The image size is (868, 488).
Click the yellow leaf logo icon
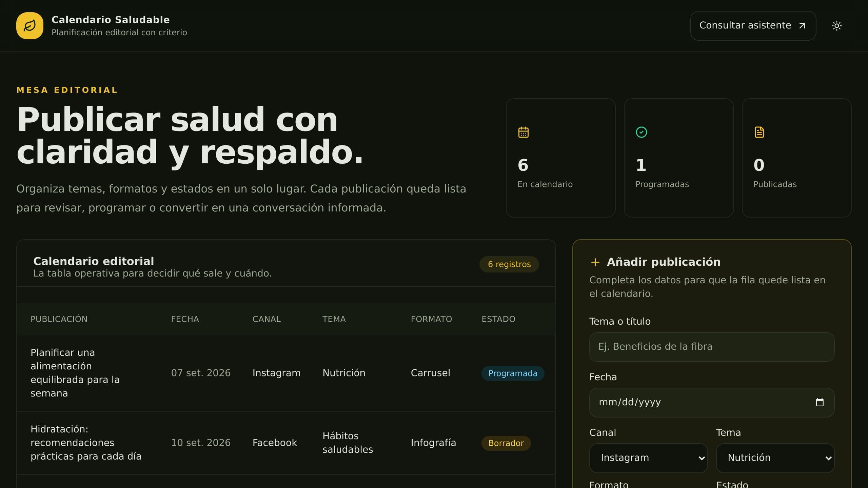click(30, 26)
